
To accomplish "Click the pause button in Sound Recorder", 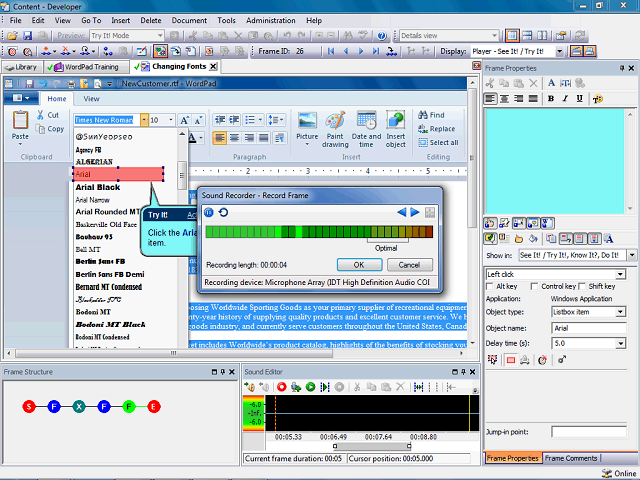I will pyautogui.click(x=209, y=213).
